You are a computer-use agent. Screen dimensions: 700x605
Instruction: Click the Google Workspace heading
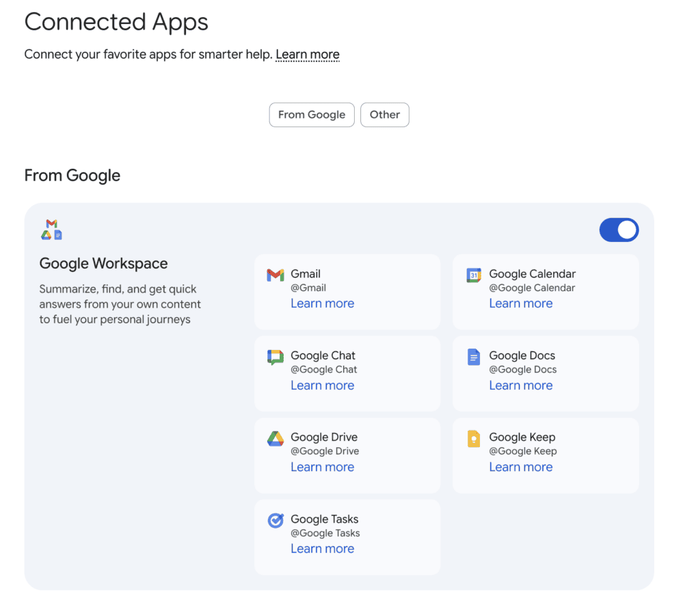coord(103,264)
